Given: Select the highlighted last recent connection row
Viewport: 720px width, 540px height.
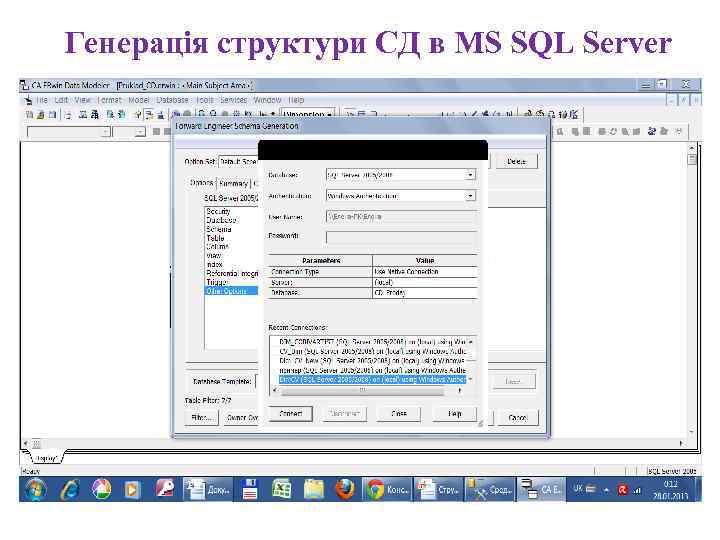Looking at the screenshot, I should point(372,380).
